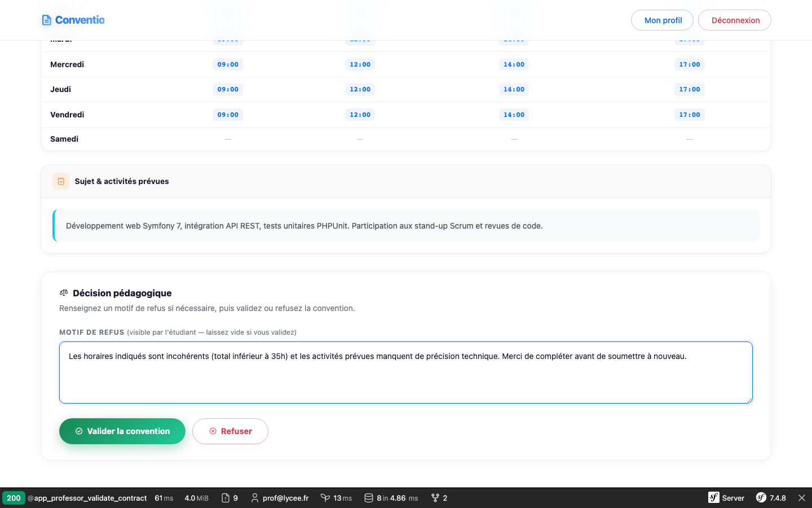The width and height of the screenshot is (812, 508).
Task: Click the database icon showing 8 queries
Action: tap(369, 498)
